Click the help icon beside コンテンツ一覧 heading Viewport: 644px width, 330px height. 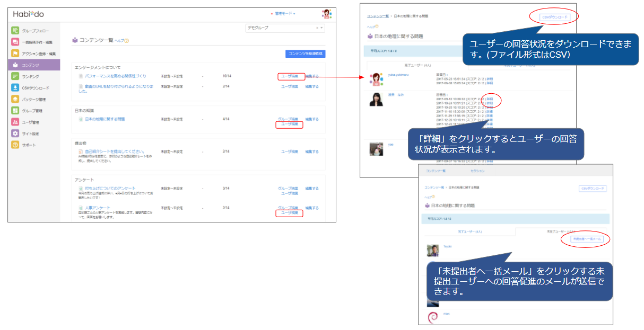[x=127, y=41]
